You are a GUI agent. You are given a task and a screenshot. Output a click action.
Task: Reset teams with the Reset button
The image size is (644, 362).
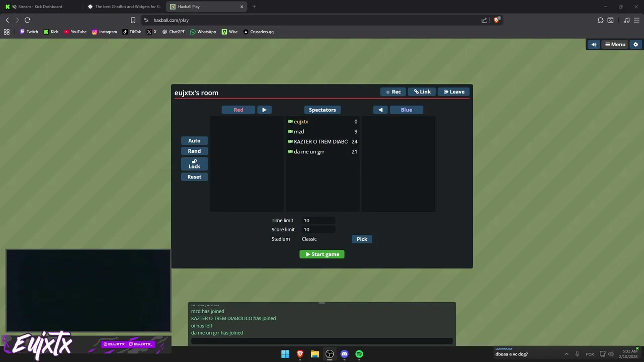click(194, 177)
